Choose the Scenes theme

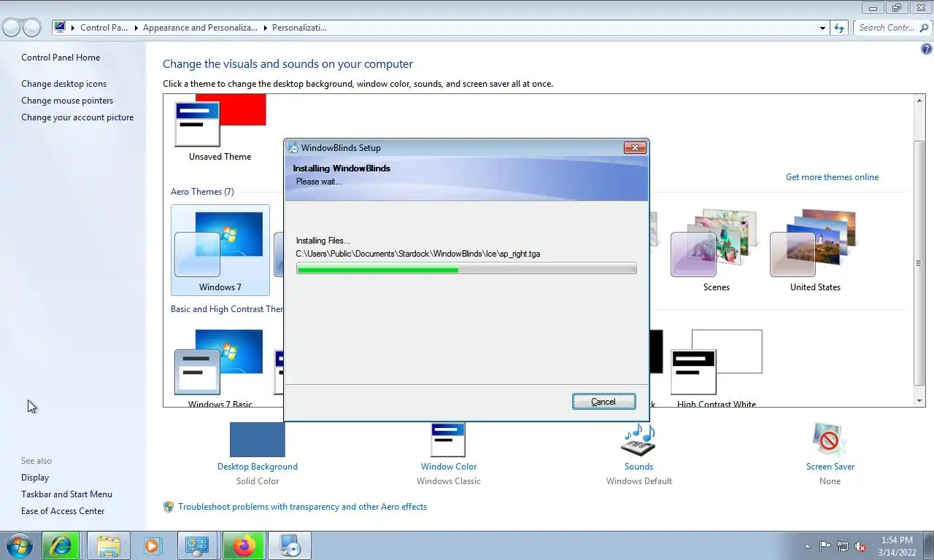716,250
